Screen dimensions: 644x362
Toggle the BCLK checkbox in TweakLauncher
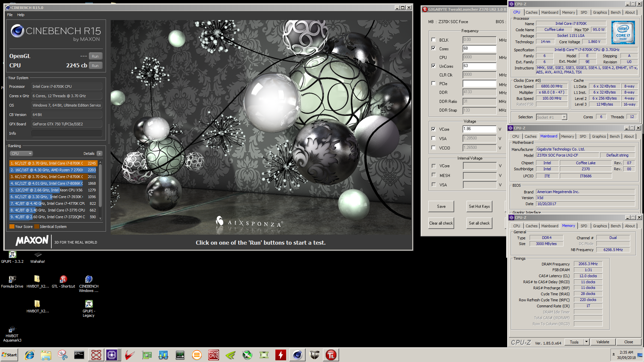coord(433,40)
